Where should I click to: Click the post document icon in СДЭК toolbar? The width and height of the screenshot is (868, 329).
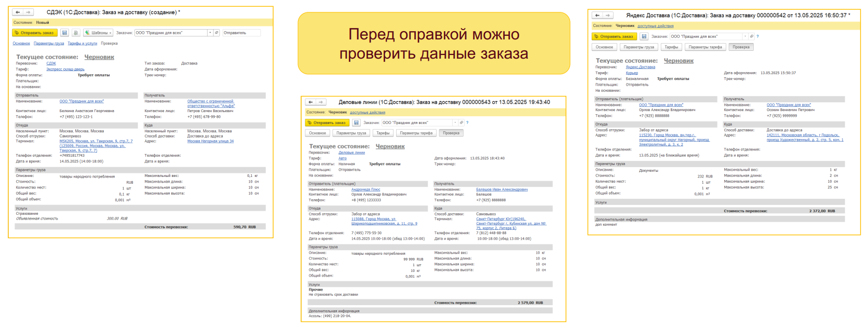coord(76,33)
